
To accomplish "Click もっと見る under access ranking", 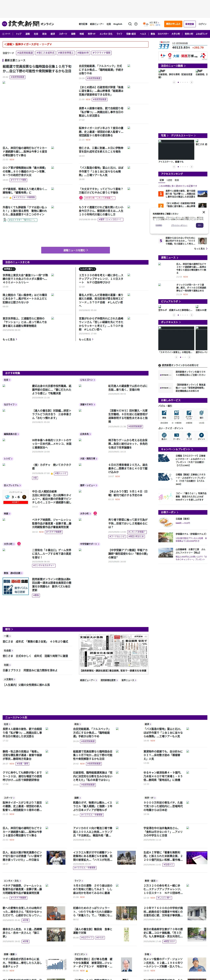I will [x=201, y=249].
